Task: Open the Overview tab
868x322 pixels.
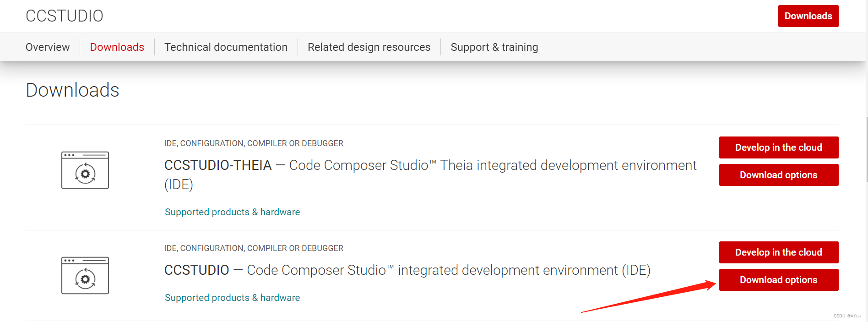Action: point(48,47)
